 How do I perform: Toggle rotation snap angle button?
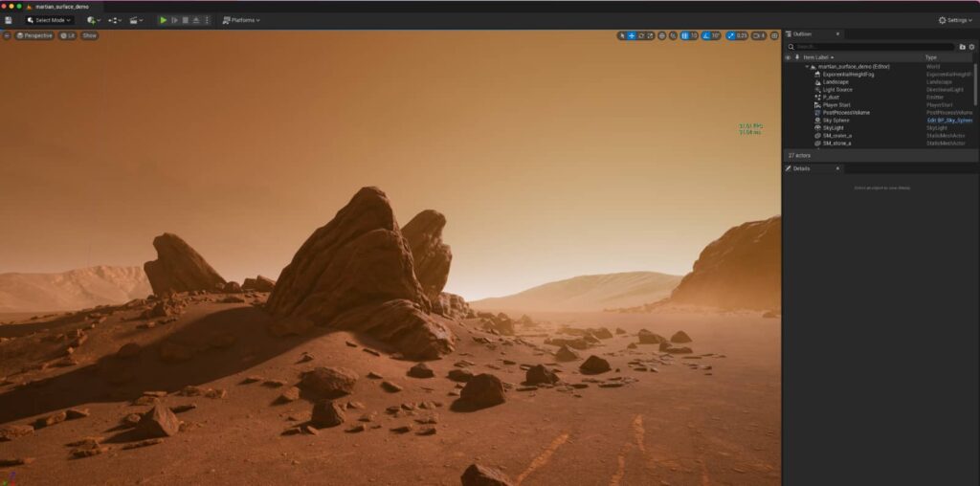(x=706, y=35)
